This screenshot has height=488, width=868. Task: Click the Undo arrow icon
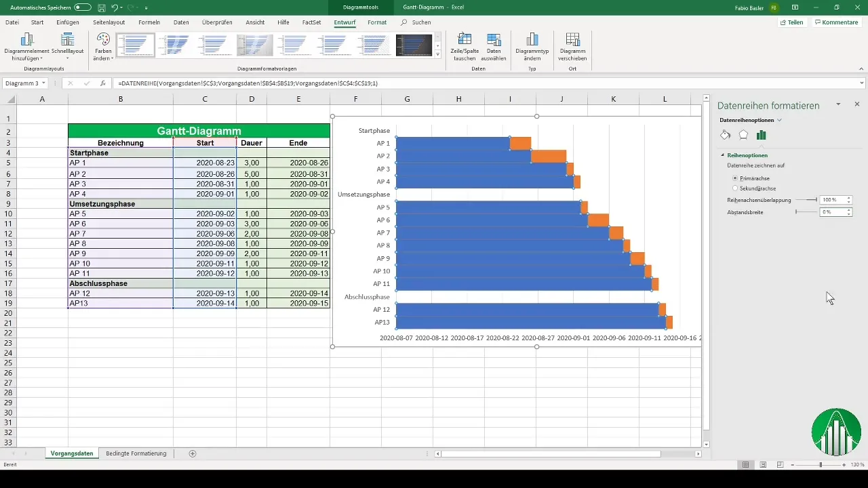coord(115,7)
